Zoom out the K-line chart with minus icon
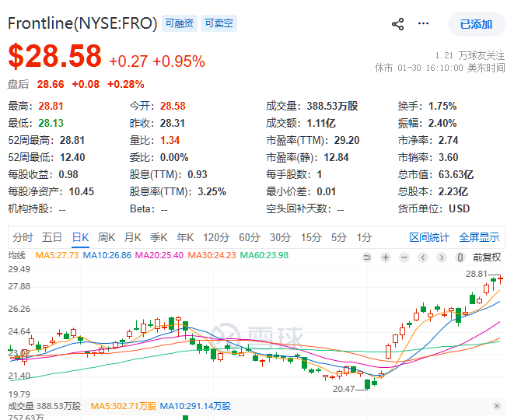Screen dimensions: 521x420 404,257
